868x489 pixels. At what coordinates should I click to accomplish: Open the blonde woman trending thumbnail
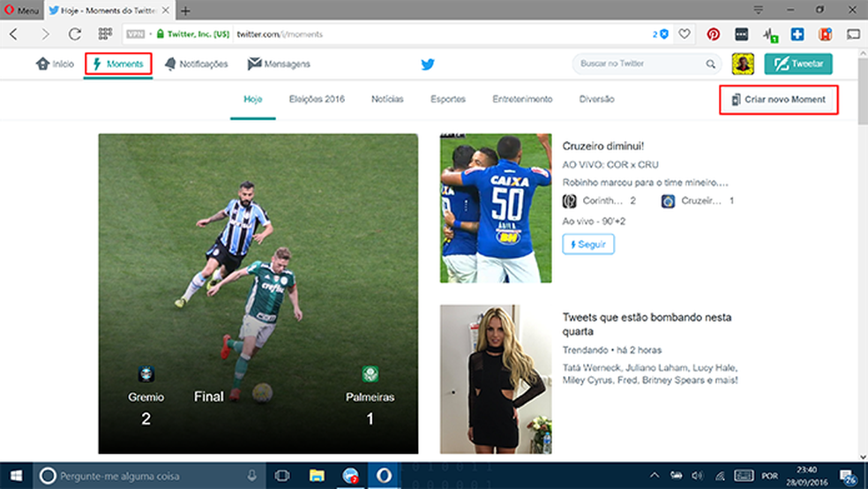[496, 380]
